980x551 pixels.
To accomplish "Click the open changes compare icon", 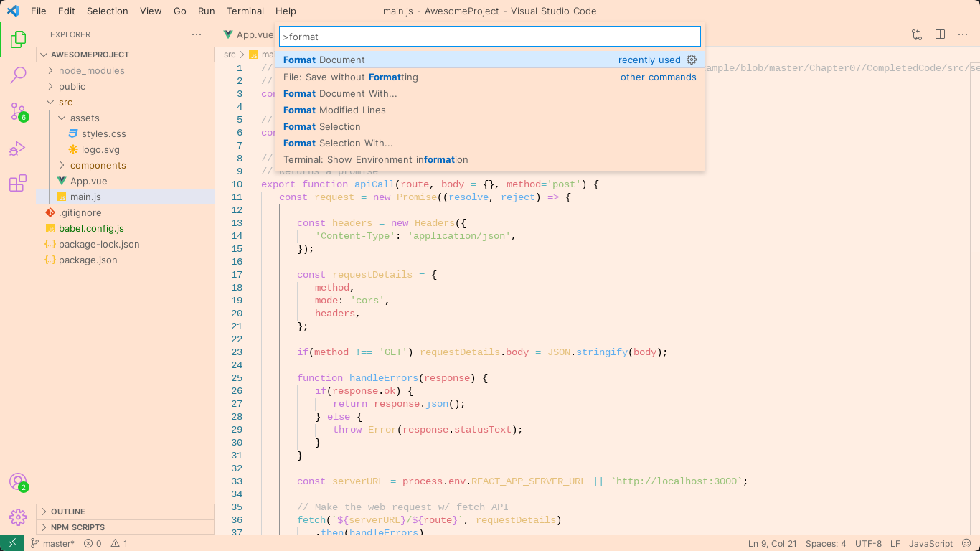I will [x=917, y=34].
